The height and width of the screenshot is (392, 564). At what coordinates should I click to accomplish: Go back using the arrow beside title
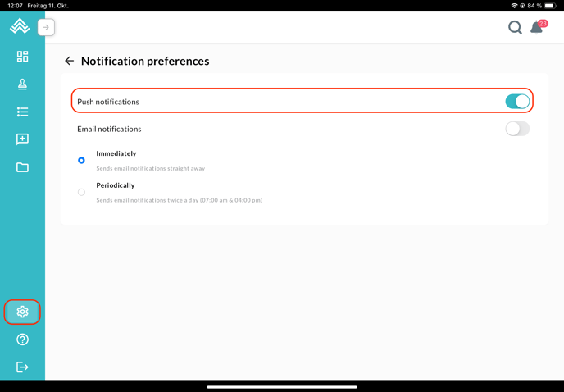click(69, 62)
